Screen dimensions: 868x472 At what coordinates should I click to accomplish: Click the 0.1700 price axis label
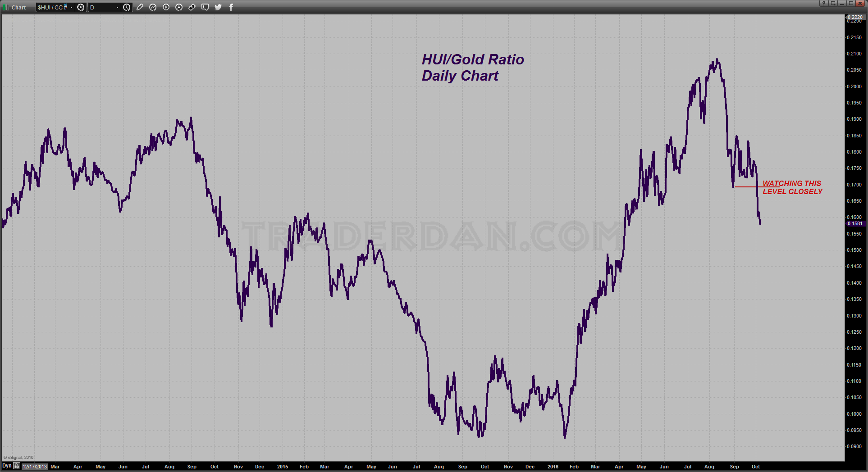(854, 185)
